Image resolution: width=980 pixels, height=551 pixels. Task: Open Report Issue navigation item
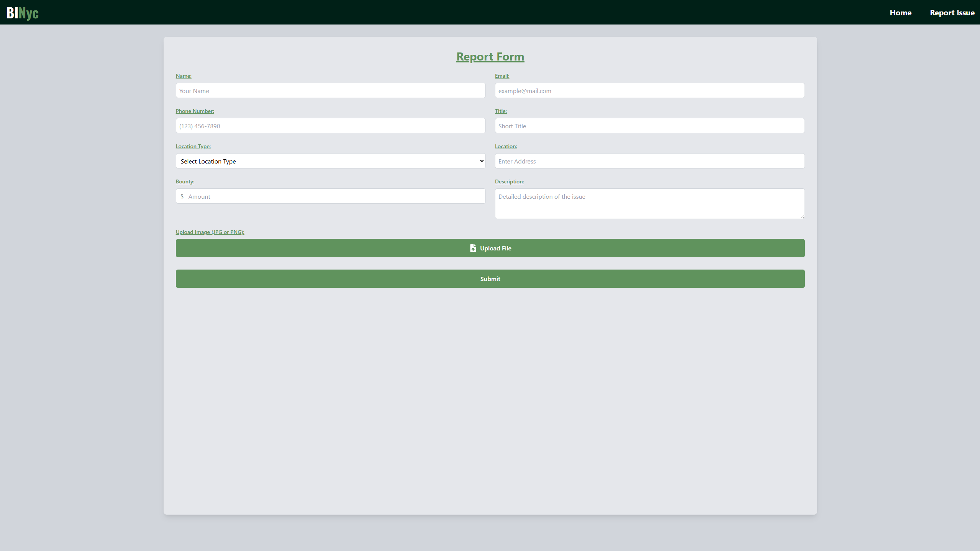(952, 13)
